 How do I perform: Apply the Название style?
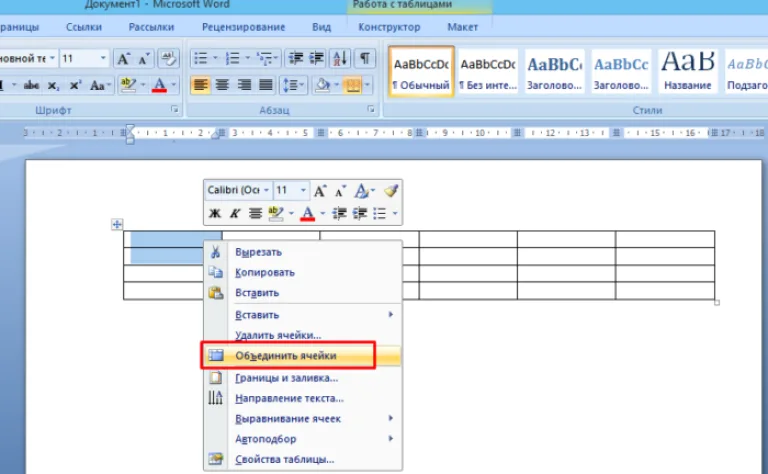[688, 71]
